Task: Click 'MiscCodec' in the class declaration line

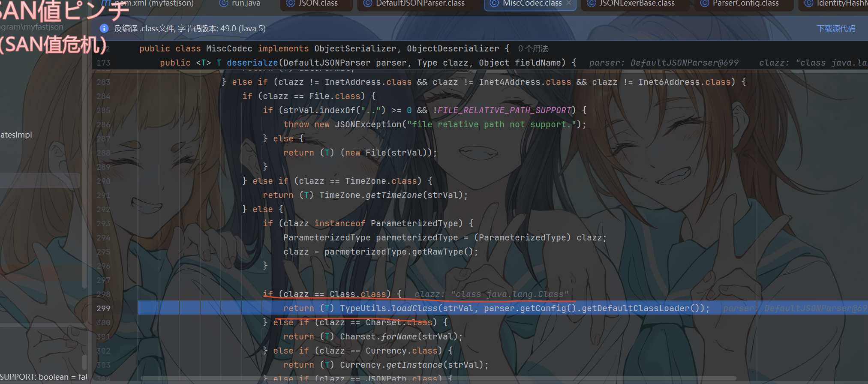Action: 229,49
